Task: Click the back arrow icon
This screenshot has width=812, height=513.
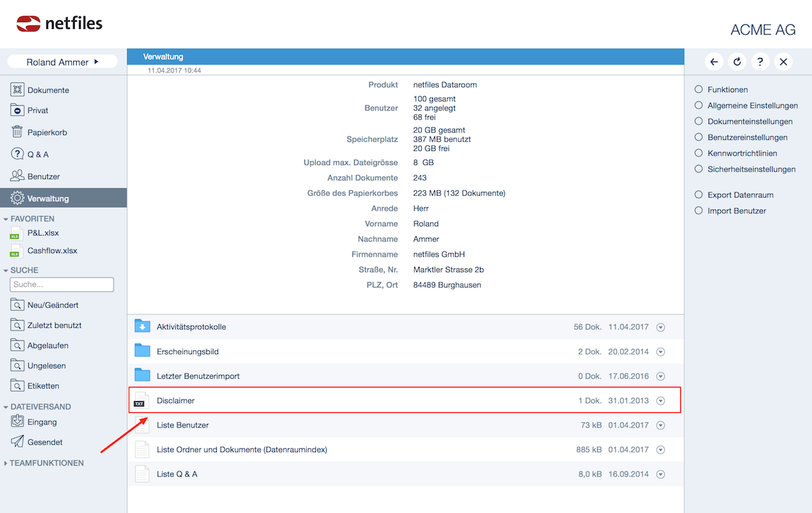Action: pyautogui.click(x=714, y=62)
